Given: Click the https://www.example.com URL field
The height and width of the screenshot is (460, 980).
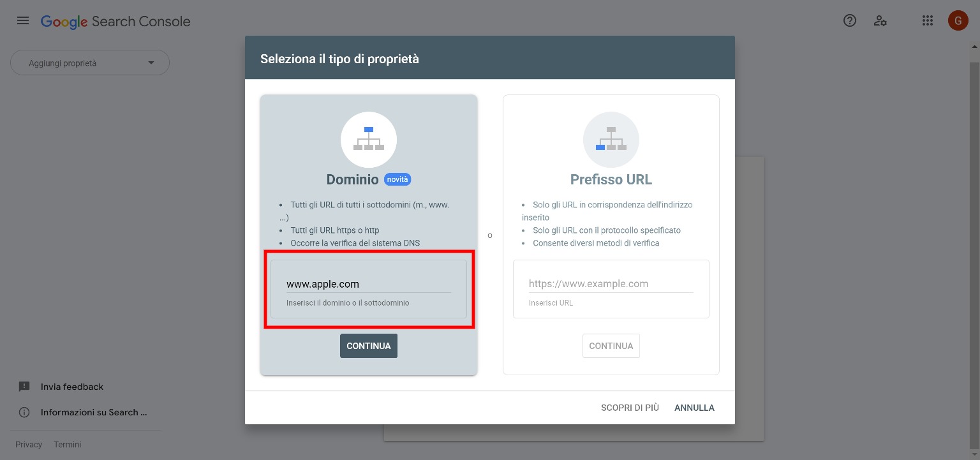Looking at the screenshot, I should click(x=611, y=284).
